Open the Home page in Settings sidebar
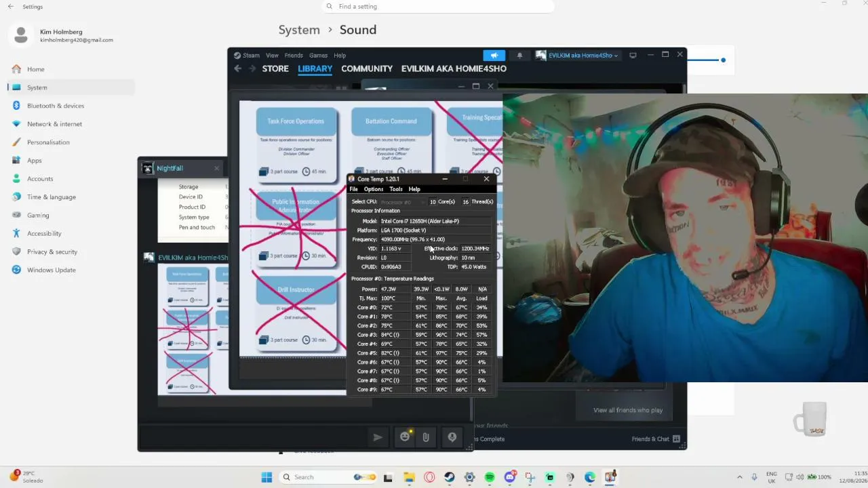The width and height of the screenshot is (868, 488). [36, 69]
